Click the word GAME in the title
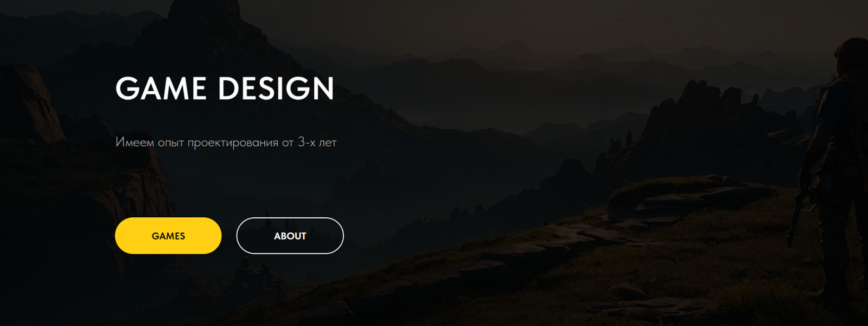Screen dimensions: 868x326 coord(161,89)
